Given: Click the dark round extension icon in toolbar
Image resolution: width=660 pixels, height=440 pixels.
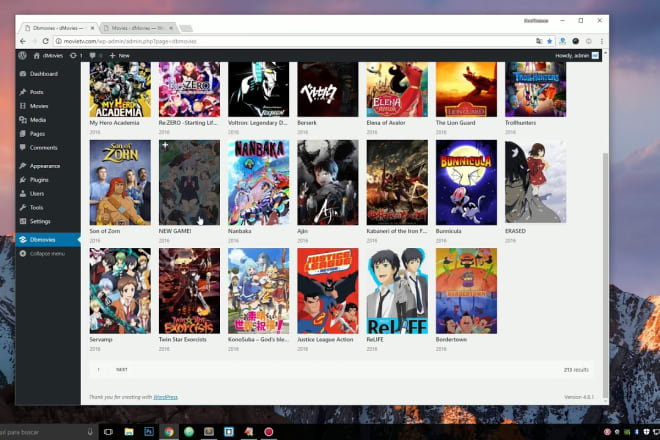Looking at the screenshot, I should click(x=575, y=41).
